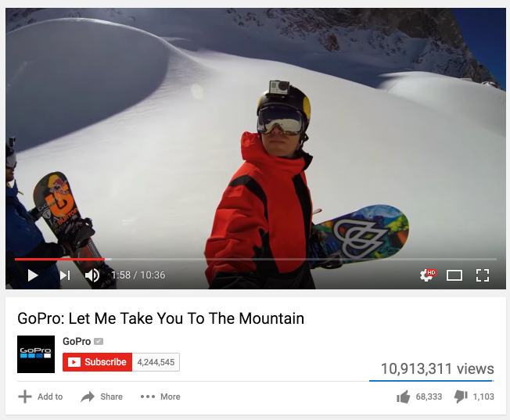This screenshot has height=420, width=510.
Task: Toggle theater mode rectangle icon
Action: tap(454, 275)
